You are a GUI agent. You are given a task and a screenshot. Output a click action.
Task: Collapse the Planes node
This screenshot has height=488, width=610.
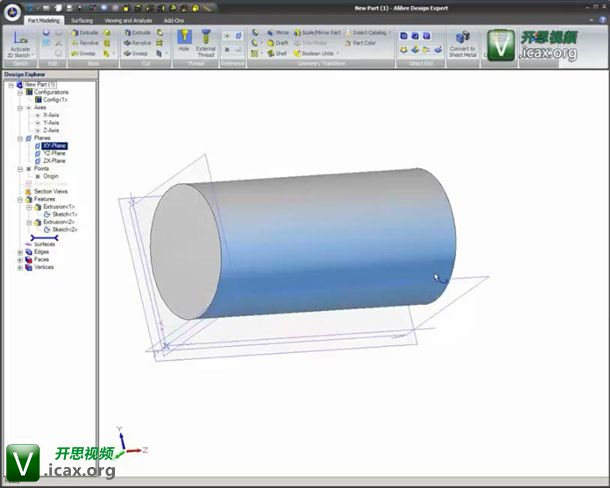tap(20, 139)
